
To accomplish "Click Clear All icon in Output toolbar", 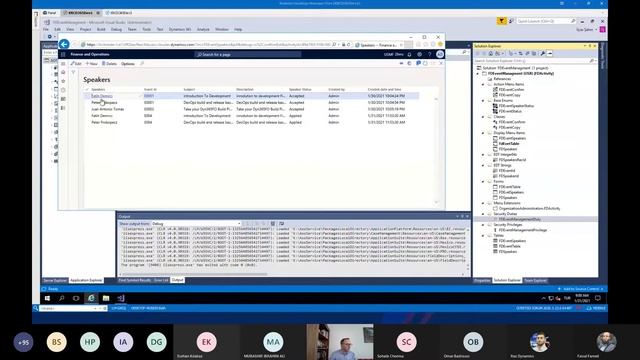I will tap(273, 224).
